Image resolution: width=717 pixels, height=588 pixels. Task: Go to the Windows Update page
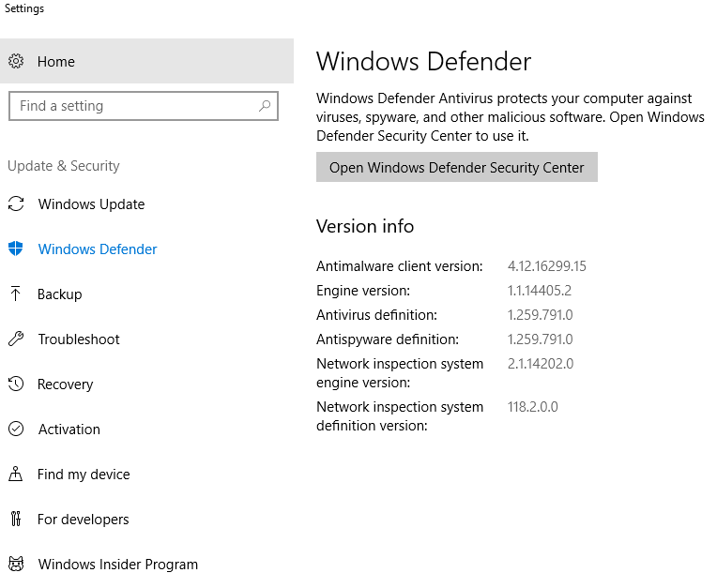click(x=91, y=204)
